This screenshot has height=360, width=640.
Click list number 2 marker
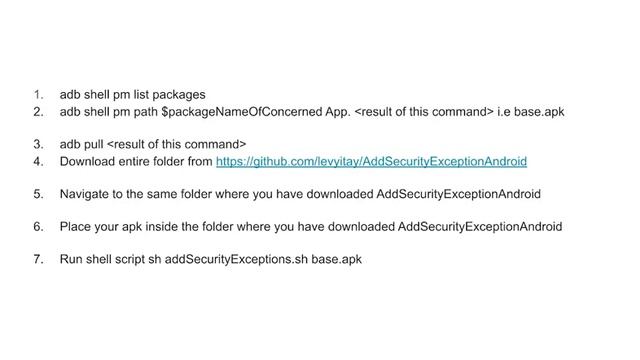[x=38, y=112]
